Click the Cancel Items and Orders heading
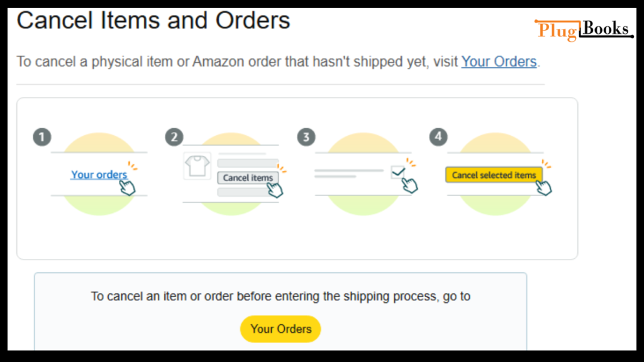 pyautogui.click(x=153, y=20)
